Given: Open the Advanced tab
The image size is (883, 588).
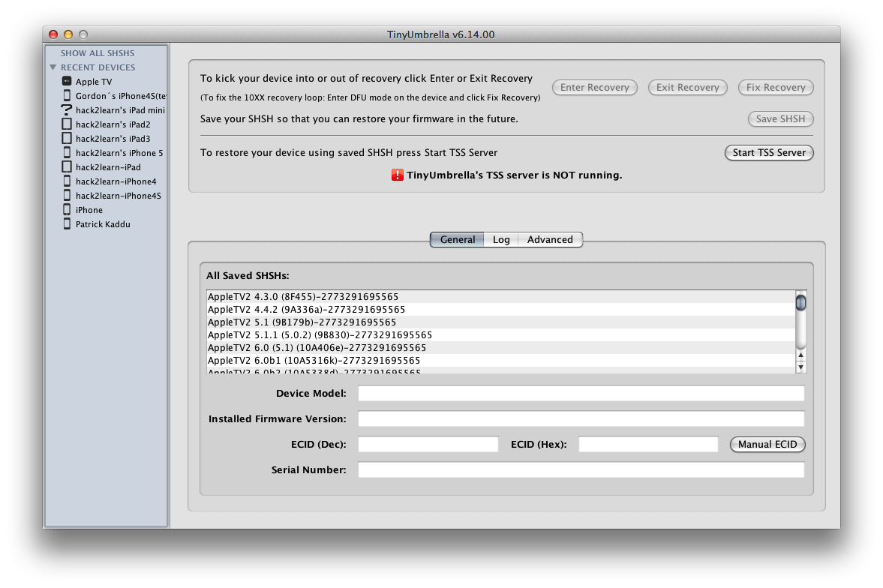Looking at the screenshot, I should (x=550, y=240).
